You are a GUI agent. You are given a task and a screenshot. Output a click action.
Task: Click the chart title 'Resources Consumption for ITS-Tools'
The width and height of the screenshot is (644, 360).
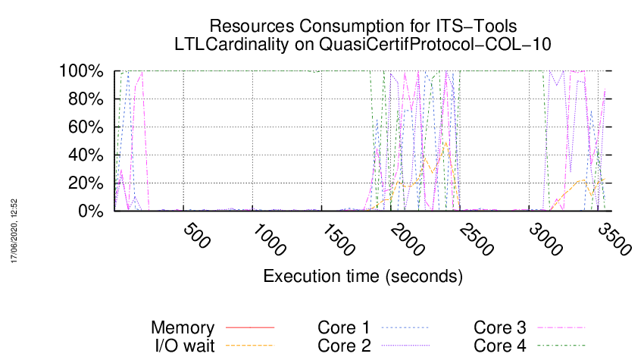363,26
